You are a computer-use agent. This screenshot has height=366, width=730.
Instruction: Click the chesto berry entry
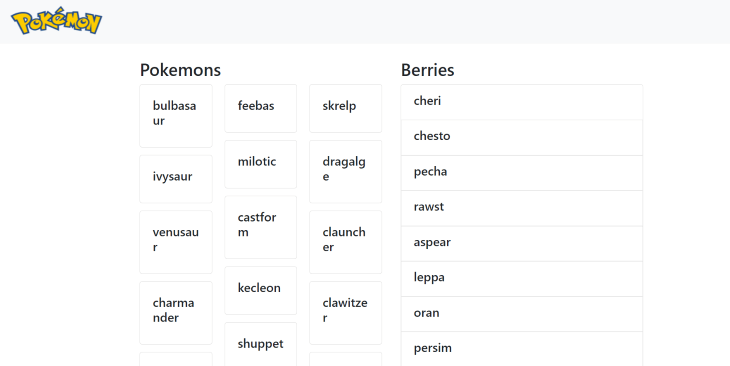(522, 137)
